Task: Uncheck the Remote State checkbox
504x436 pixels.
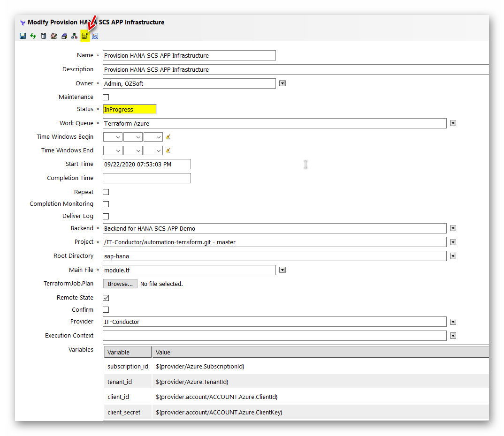Action: pos(106,298)
